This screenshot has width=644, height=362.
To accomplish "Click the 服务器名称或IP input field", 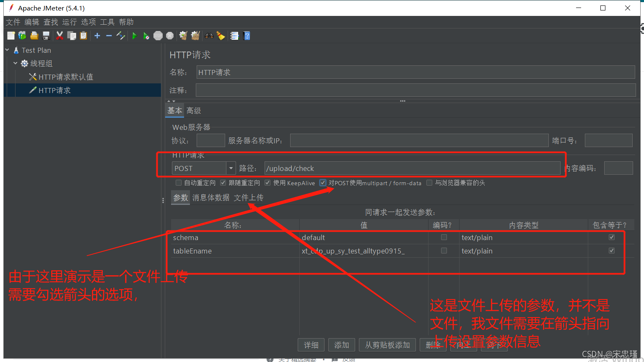I will (x=419, y=140).
